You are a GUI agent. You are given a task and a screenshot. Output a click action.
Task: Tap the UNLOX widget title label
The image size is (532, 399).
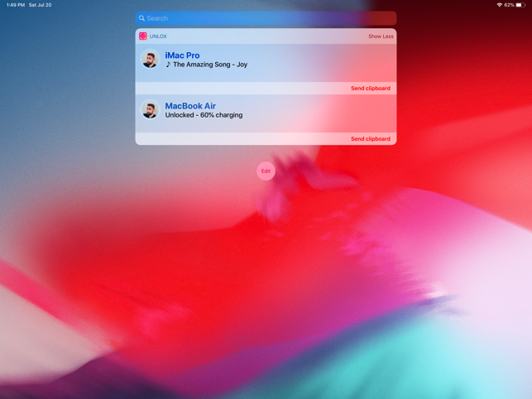tap(158, 36)
